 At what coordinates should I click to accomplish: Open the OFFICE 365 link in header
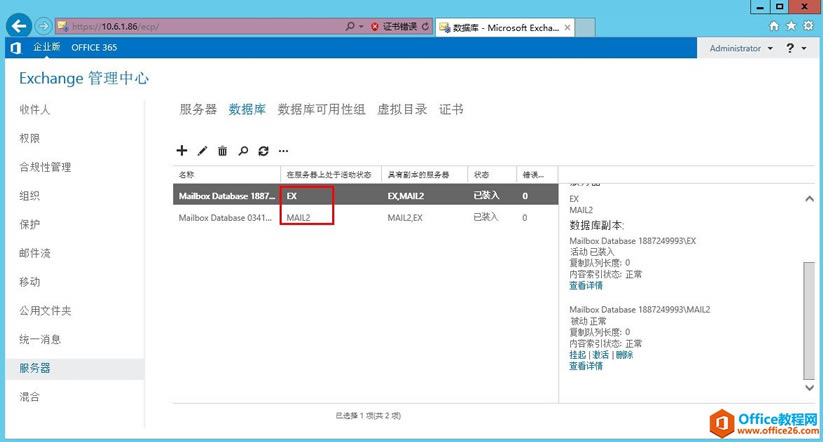click(x=94, y=48)
